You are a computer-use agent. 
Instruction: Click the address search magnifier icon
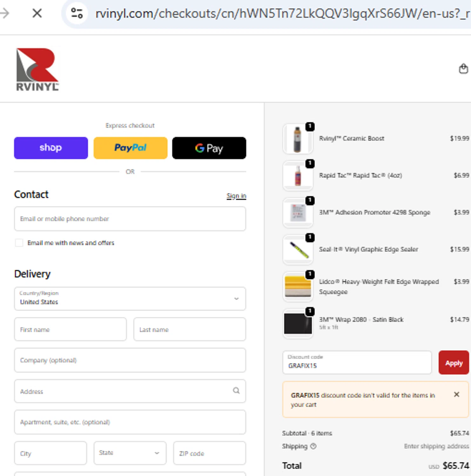click(236, 391)
